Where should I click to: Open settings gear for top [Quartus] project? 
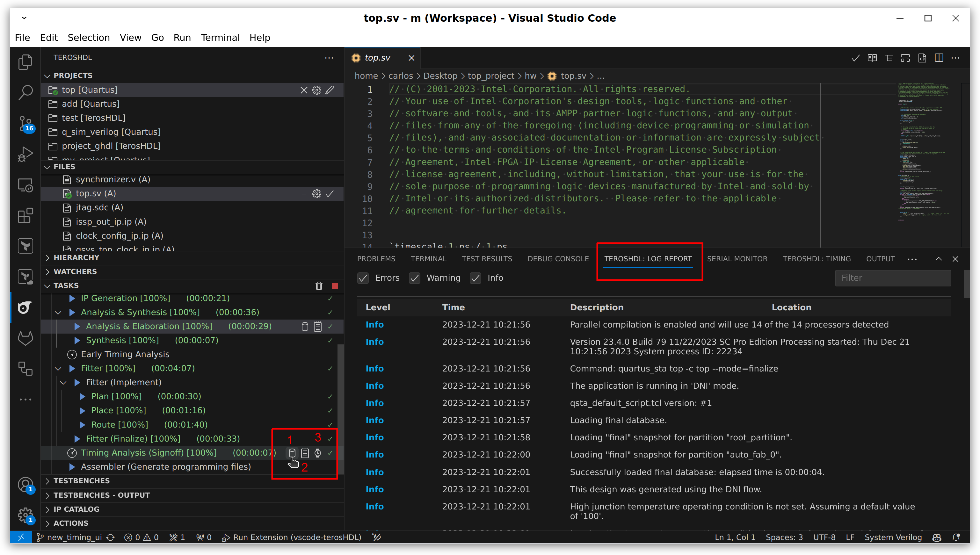[x=316, y=90]
